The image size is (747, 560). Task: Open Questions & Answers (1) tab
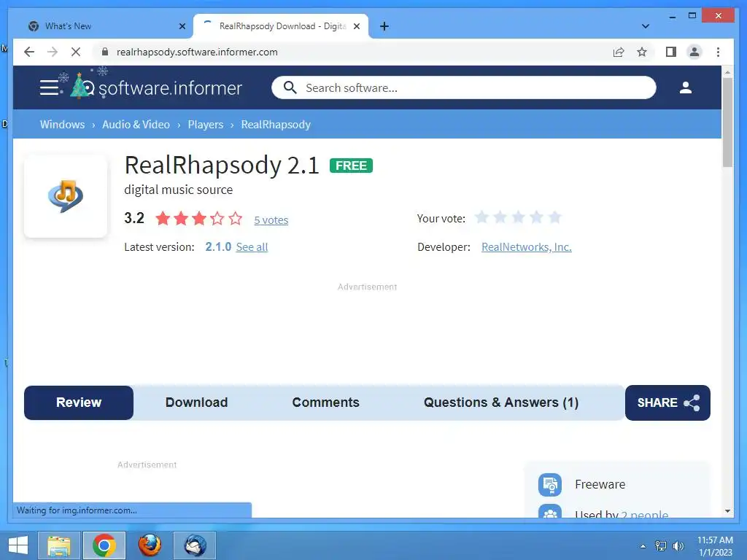(500, 402)
